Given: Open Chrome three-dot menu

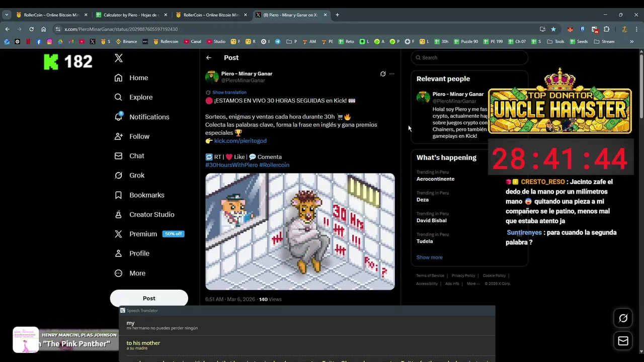Looking at the screenshot, I should coord(636,29).
